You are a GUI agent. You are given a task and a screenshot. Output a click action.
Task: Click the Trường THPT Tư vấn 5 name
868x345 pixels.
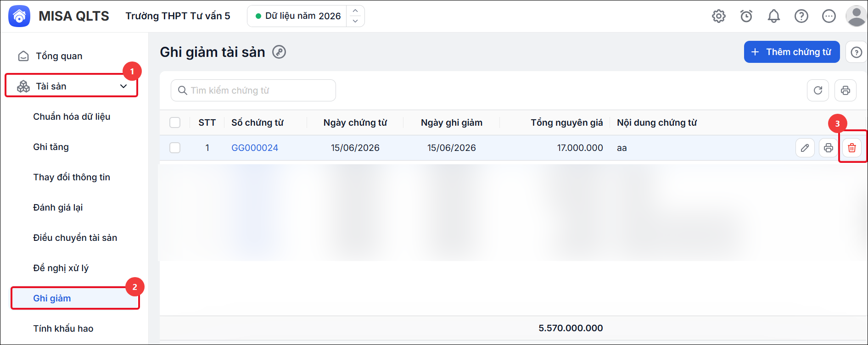[178, 16]
